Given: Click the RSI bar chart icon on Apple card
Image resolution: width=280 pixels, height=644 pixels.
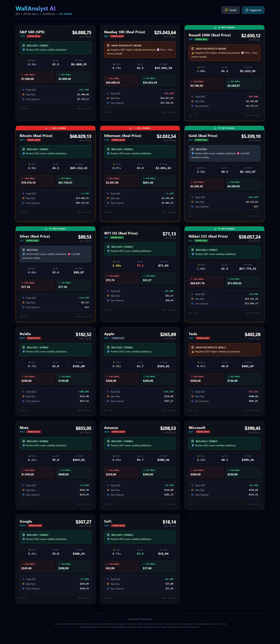Looking at the screenshot, I should [138, 362].
